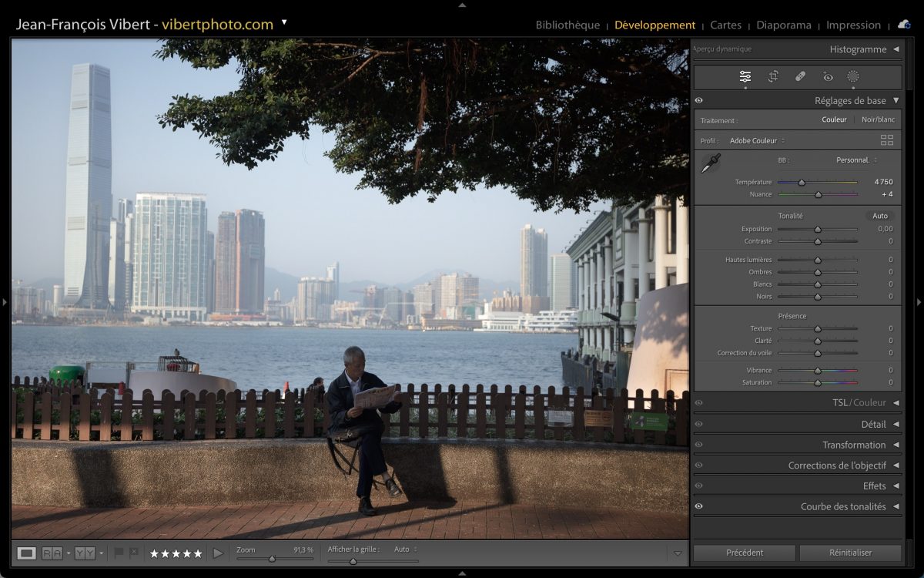Switch to the Bibliothèque module
924x578 pixels.
567,25
